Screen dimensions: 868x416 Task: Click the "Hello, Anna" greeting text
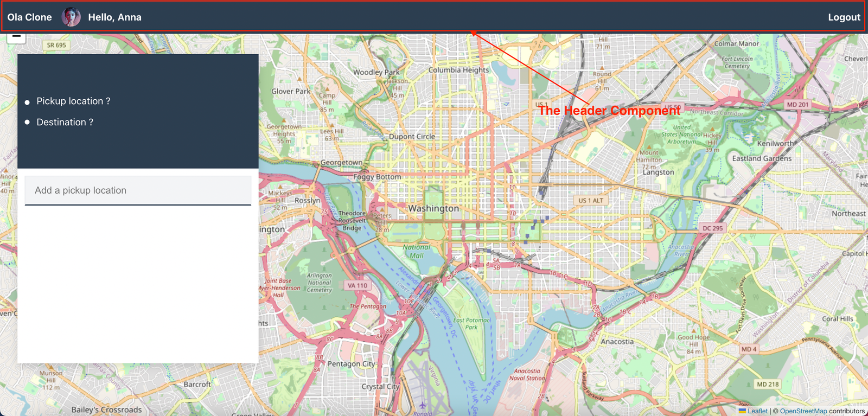pos(114,17)
